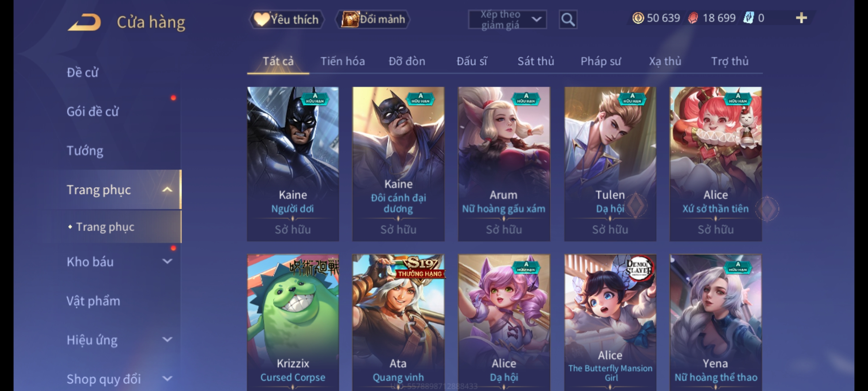This screenshot has width=868, height=391.
Task: Collapse the Trang phục sidebar section
Action: [x=167, y=190]
